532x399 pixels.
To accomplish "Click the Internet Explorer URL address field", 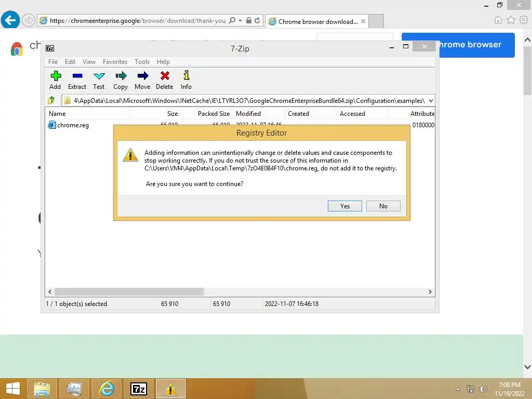I will [138, 21].
